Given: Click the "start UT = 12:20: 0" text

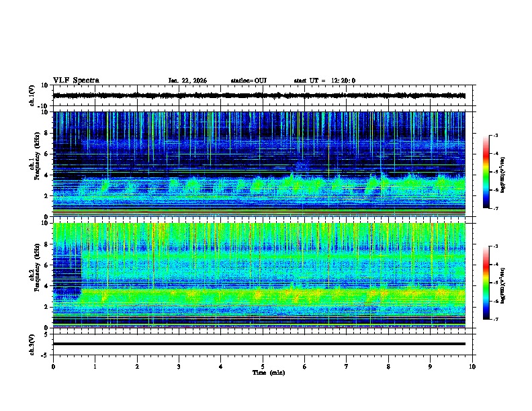Looking at the screenshot, I should click(324, 81).
